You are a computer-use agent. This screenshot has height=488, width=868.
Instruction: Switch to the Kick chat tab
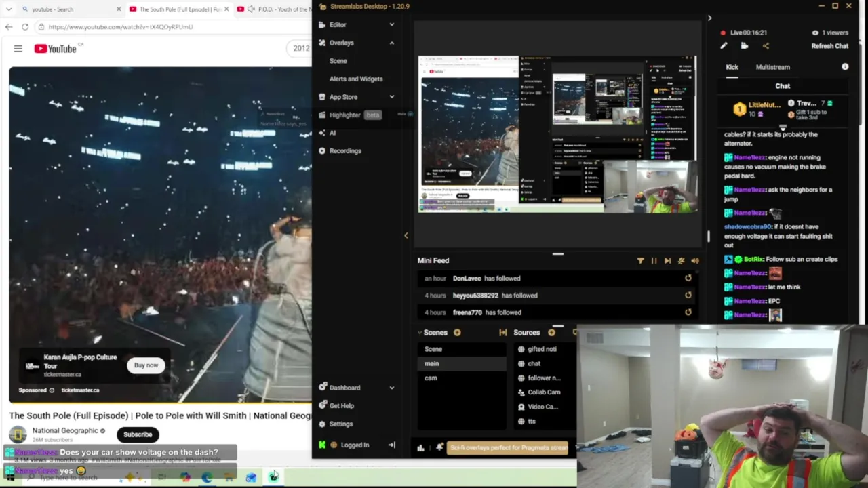pos(732,67)
